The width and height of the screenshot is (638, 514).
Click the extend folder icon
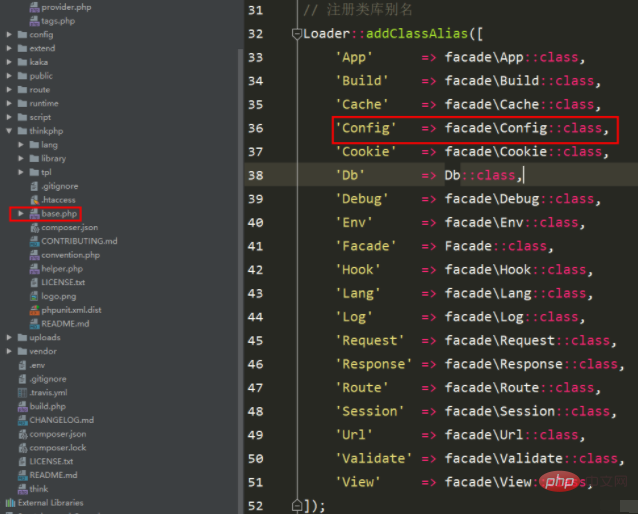[22, 48]
